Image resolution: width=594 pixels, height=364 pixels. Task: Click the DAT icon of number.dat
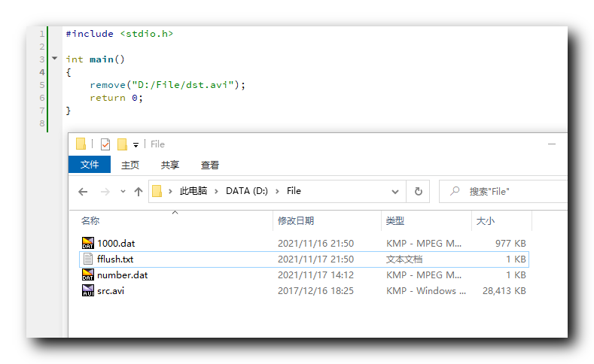(88, 275)
